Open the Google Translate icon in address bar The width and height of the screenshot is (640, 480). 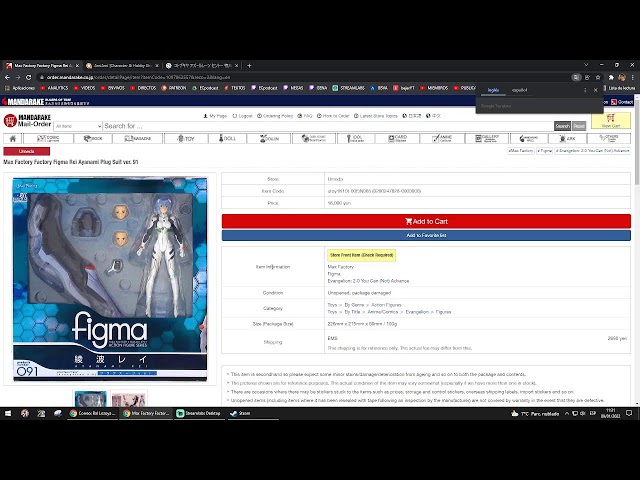pyautogui.click(x=576, y=77)
